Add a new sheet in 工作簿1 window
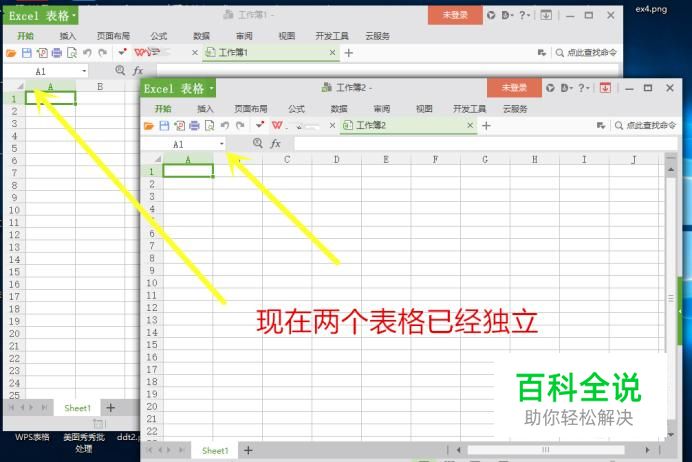This screenshot has width=692, height=462. coord(110,408)
